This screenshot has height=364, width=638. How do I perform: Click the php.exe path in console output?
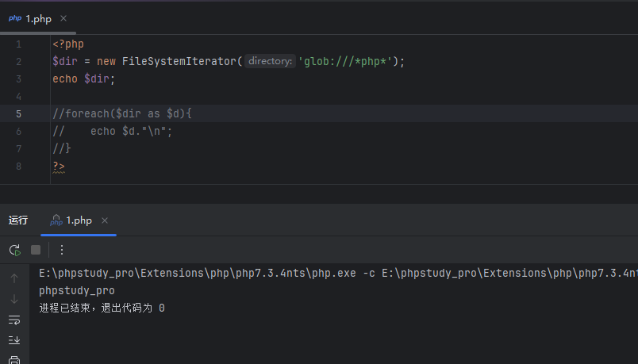point(197,274)
